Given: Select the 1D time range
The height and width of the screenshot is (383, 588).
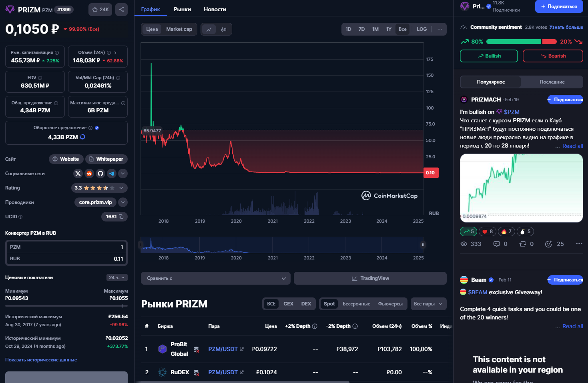Looking at the screenshot, I should tap(348, 29).
